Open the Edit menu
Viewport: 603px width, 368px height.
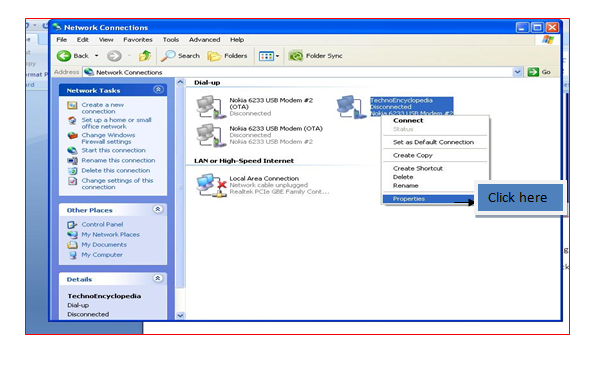[x=82, y=40]
